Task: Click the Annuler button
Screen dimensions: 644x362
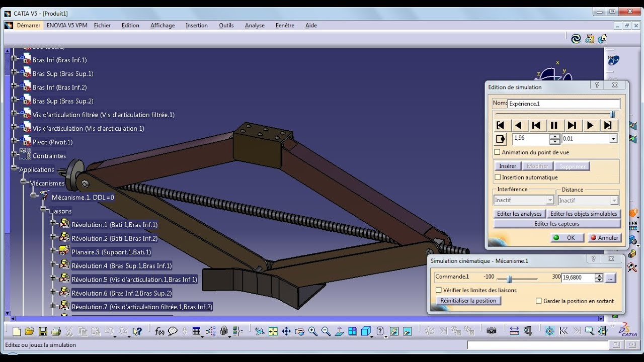Action: click(604, 238)
